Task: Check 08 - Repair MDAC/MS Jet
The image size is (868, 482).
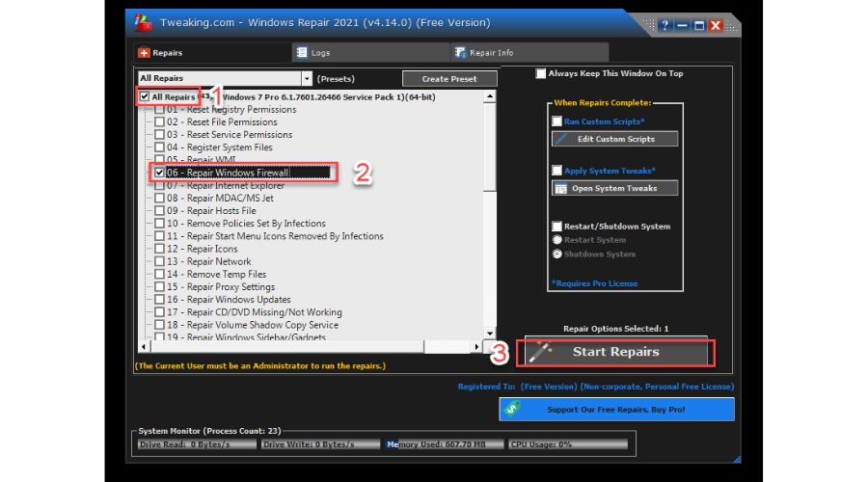Action: coord(159,199)
